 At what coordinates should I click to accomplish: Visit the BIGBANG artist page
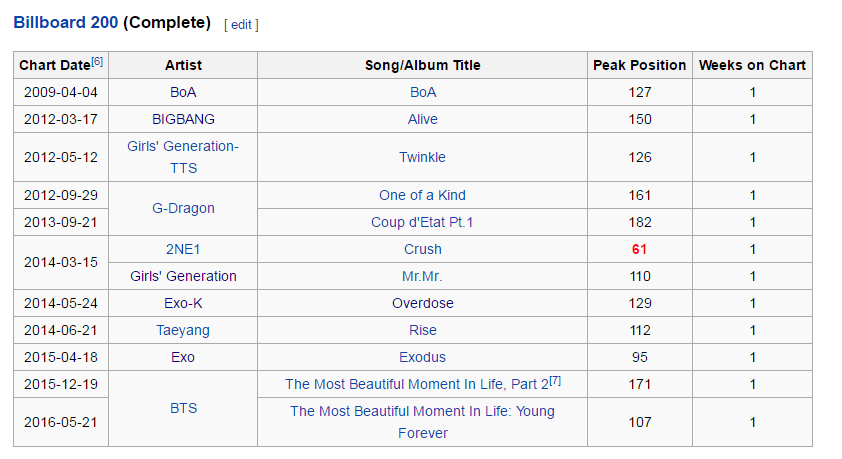tap(183, 119)
